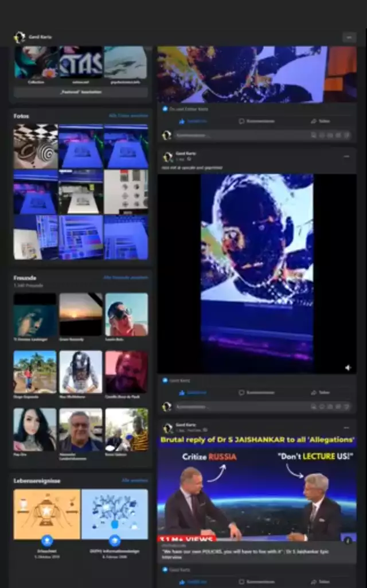Open the three-dots menu in the header bar
The width and height of the screenshot is (367, 588).
(349, 37)
